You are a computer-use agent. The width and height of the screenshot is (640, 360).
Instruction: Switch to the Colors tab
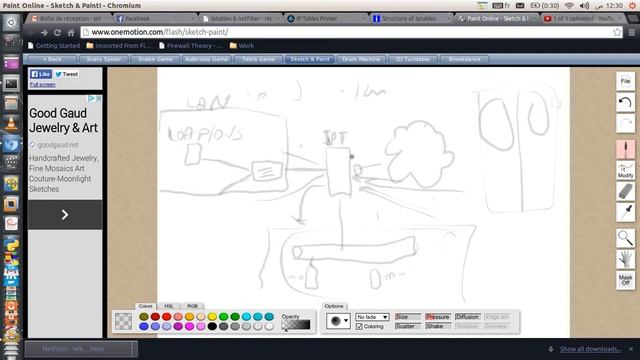click(x=145, y=306)
